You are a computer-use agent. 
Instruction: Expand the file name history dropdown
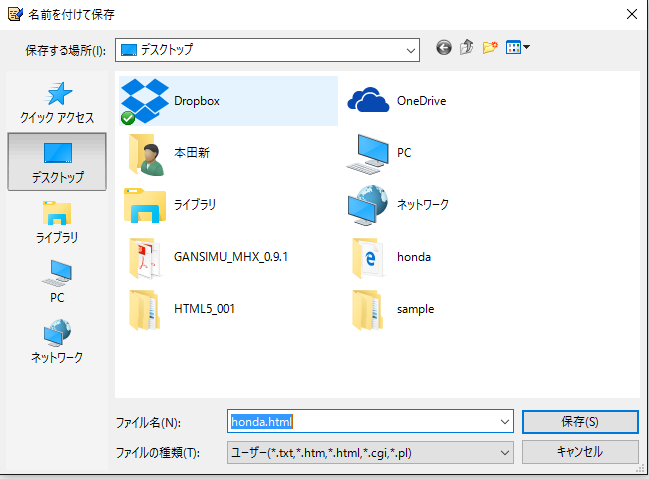pyautogui.click(x=505, y=422)
